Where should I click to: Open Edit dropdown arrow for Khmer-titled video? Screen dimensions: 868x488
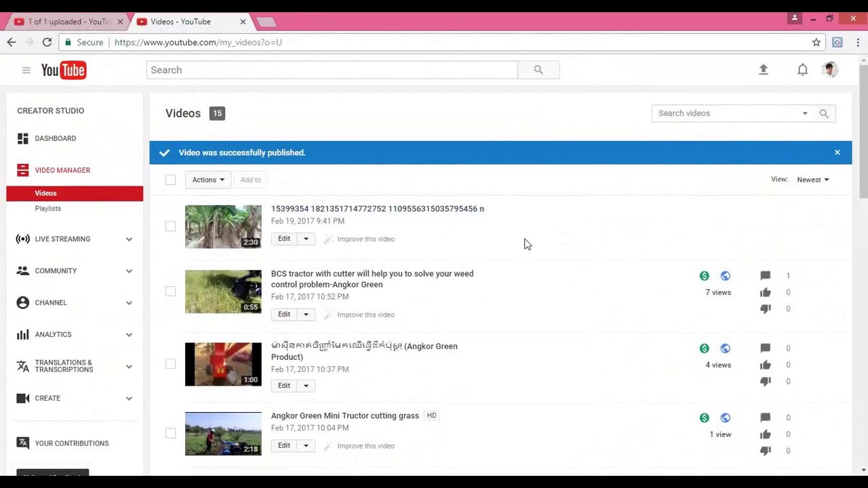(306, 386)
